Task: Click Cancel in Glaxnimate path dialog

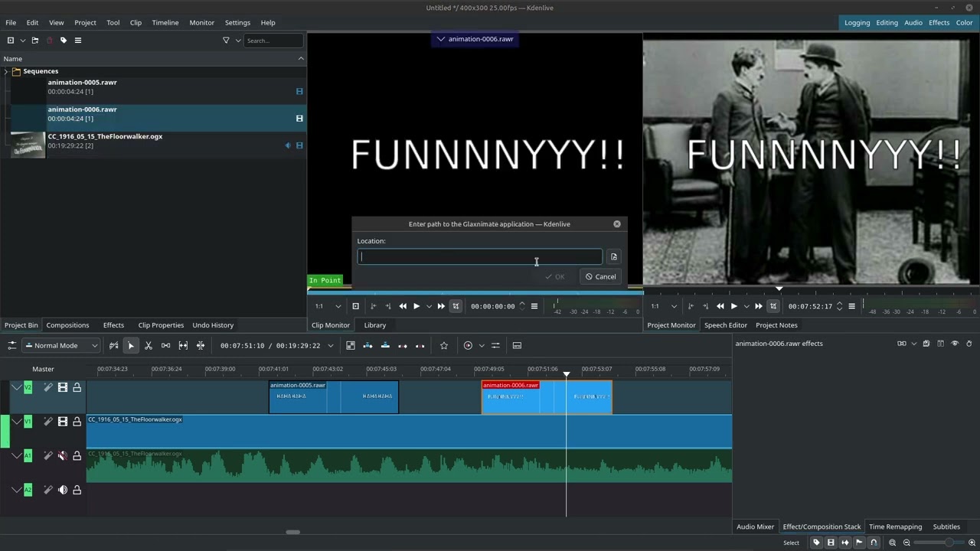Action: 600,277
